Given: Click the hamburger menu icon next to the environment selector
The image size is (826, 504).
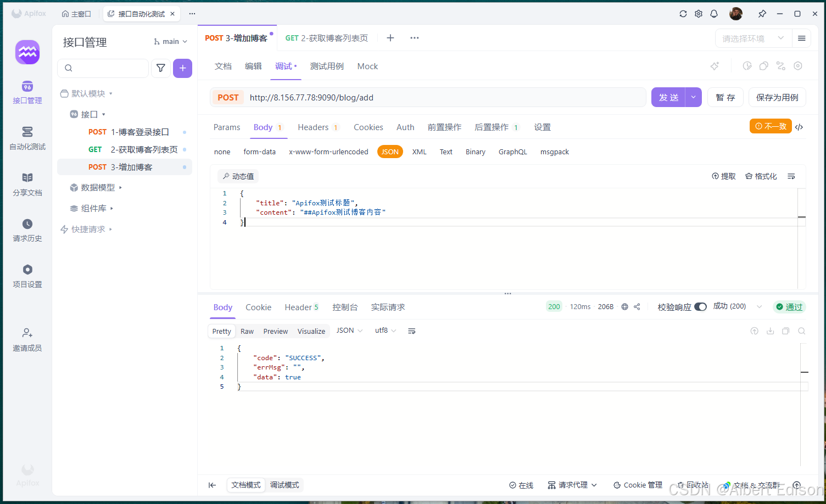Looking at the screenshot, I should point(802,38).
